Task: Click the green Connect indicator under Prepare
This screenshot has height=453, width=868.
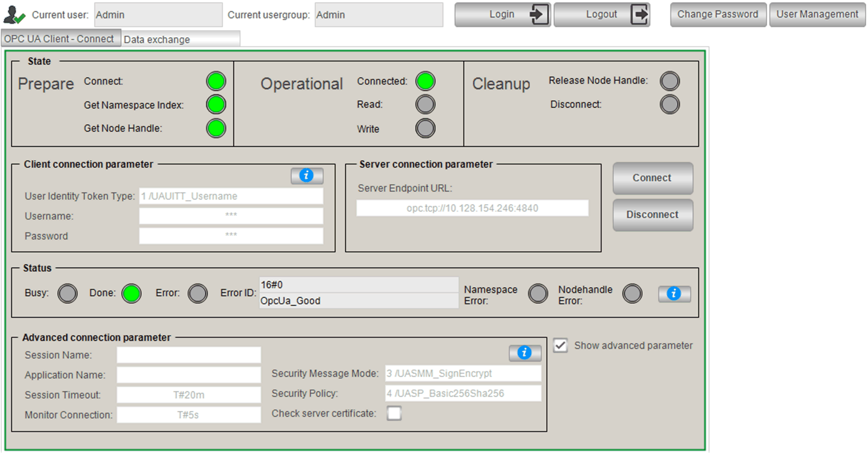Action: (216, 81)
